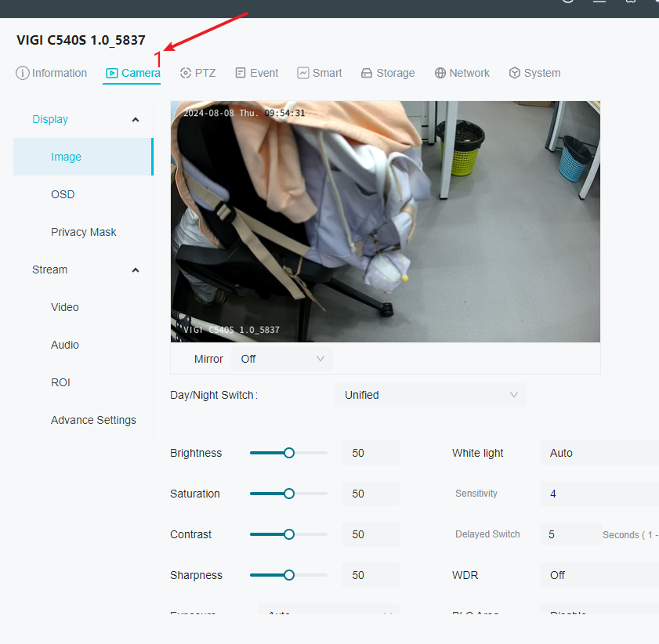659x644 pixels.
Task: Click the PTZ target icon
Action: point(186,73)
